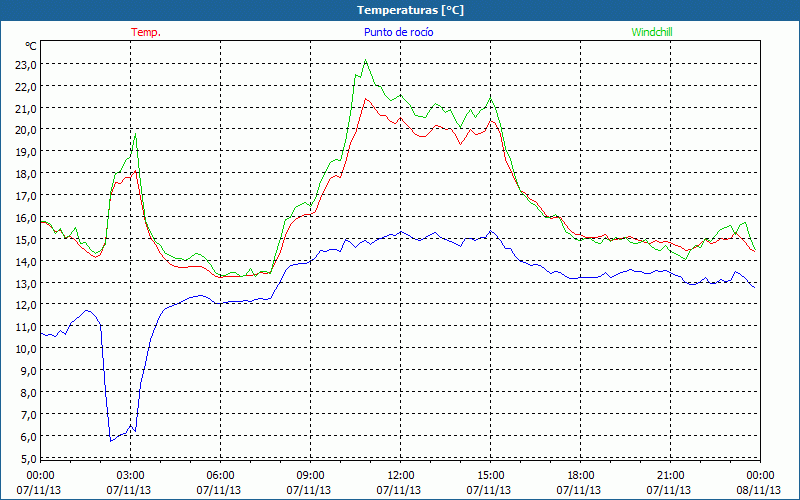Click the 9,0 y-axis value
The width and height of the screenshot is (800, 500).
click(29, 371)
